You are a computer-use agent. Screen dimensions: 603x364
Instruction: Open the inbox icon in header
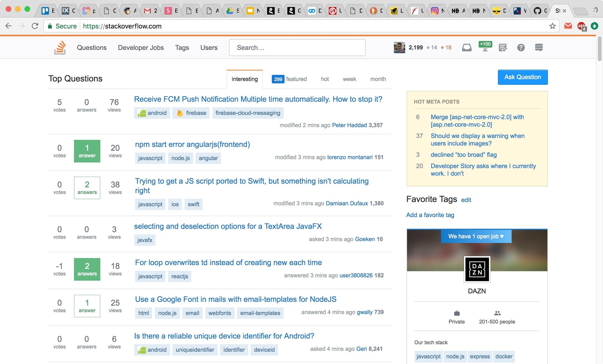pyautogui.click(x=466, y=48)
